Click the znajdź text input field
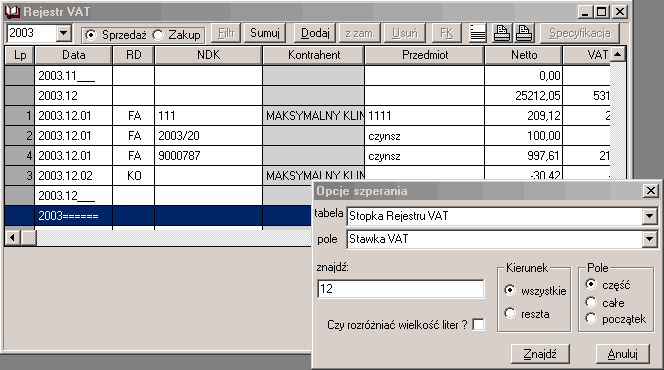Screen dimensions: 664x370 click(x=400, y=289)
